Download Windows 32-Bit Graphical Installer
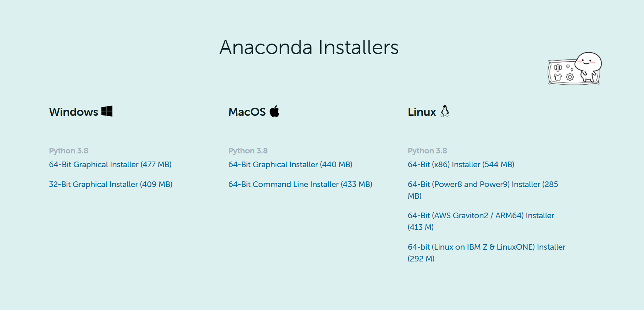 pyautogui.click(x=111, y=184)
